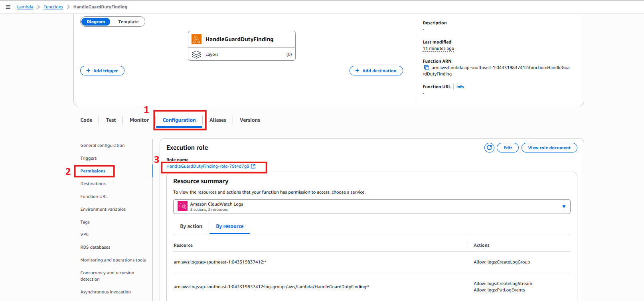Open the hamburger navigation menu

[8, 7]
